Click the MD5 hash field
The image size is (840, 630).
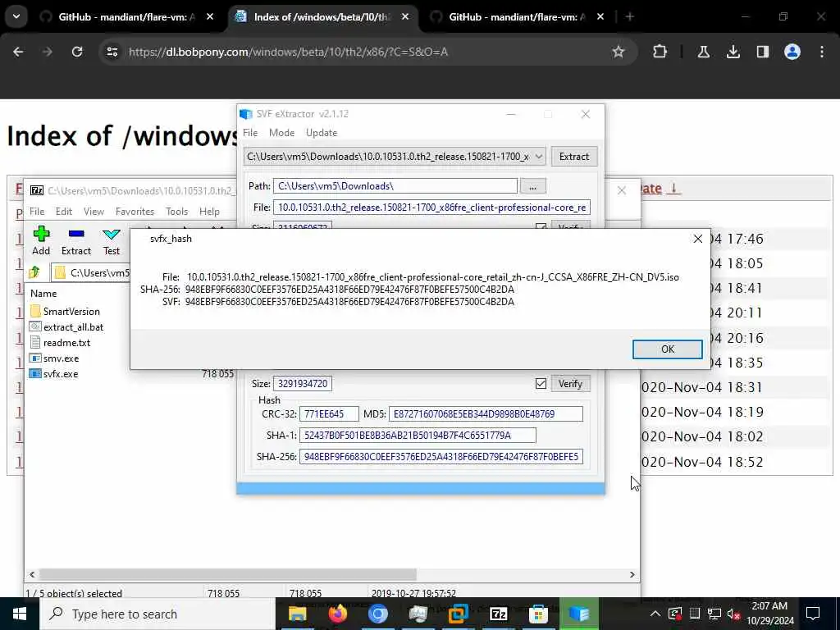click(486, 414)
